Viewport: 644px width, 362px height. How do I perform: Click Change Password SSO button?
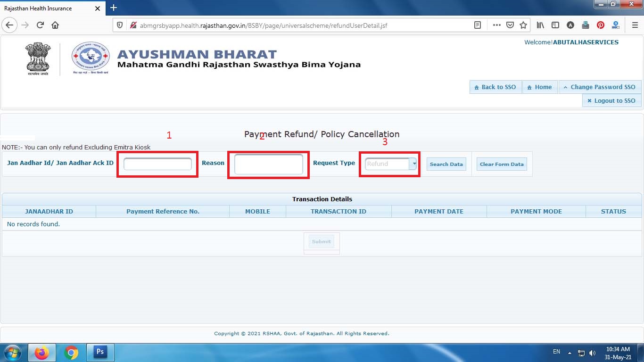pyautogui.click(x=600, y=87)
